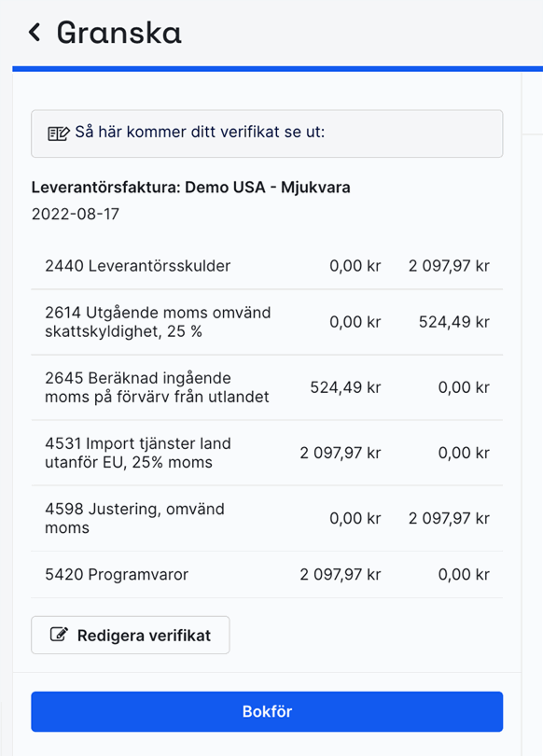This screenshot has width=543, height=756.
Task: Click the blue Bokför button
Action: tap(268, 710)
